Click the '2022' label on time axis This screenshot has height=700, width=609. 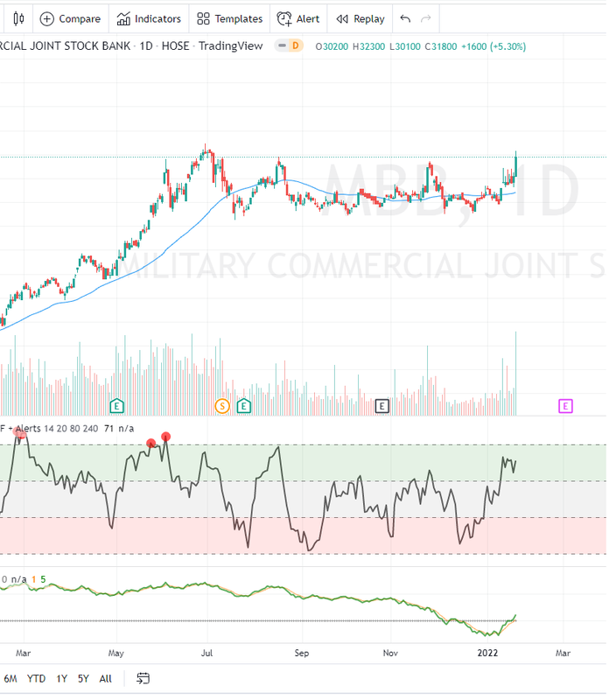point(488,654)
